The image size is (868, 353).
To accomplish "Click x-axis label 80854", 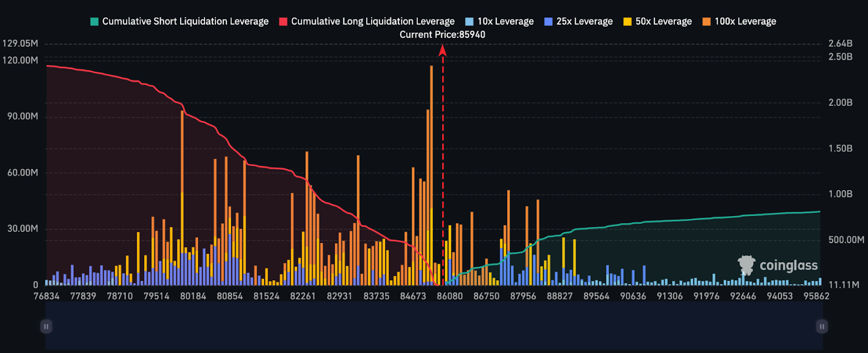I will [229, 296].
